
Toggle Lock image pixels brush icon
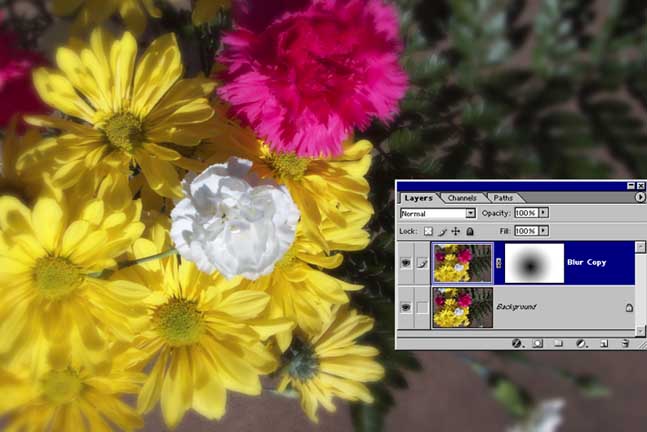[442, 231]
